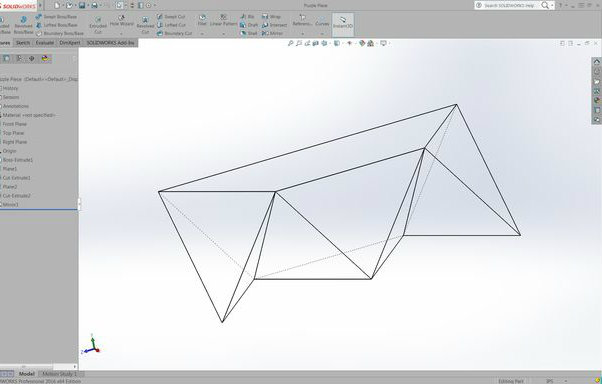
Task: Select the Extruded Cut tool
Action: [98, 25]
